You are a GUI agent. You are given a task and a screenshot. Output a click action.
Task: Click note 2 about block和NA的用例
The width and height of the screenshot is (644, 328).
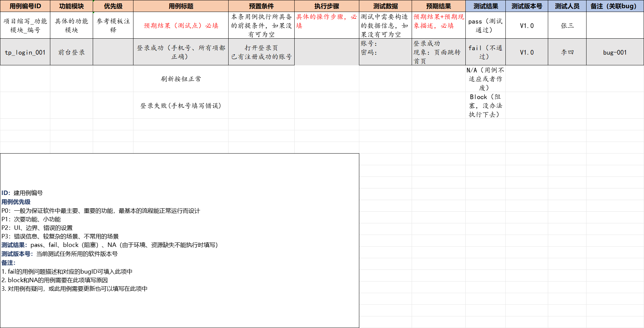coord(54,280)
